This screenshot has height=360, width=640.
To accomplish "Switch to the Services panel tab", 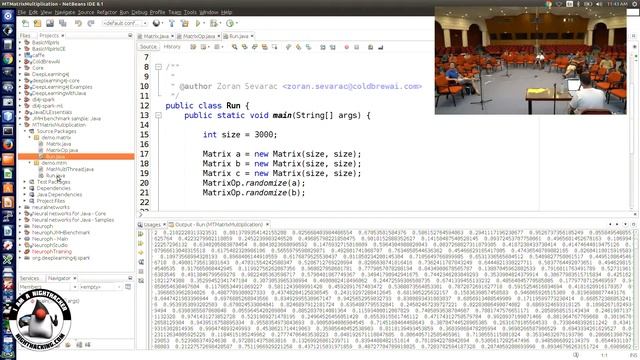I will coord(29,278).
